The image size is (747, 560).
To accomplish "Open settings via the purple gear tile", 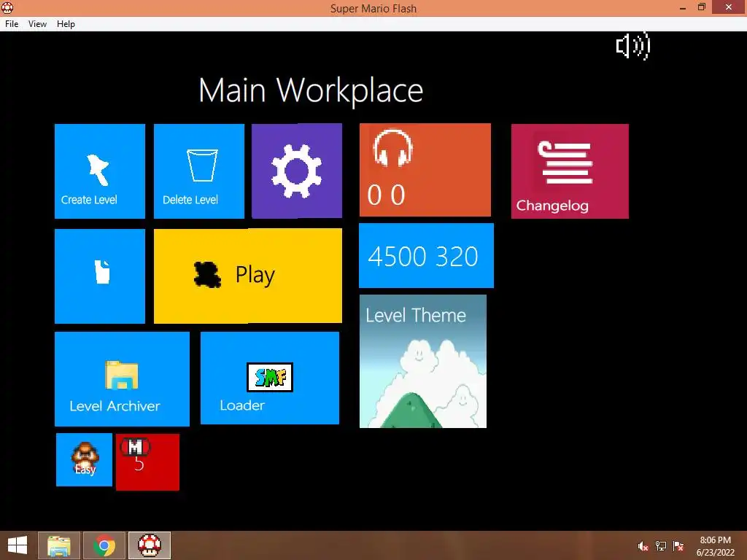I will [297, 171].
